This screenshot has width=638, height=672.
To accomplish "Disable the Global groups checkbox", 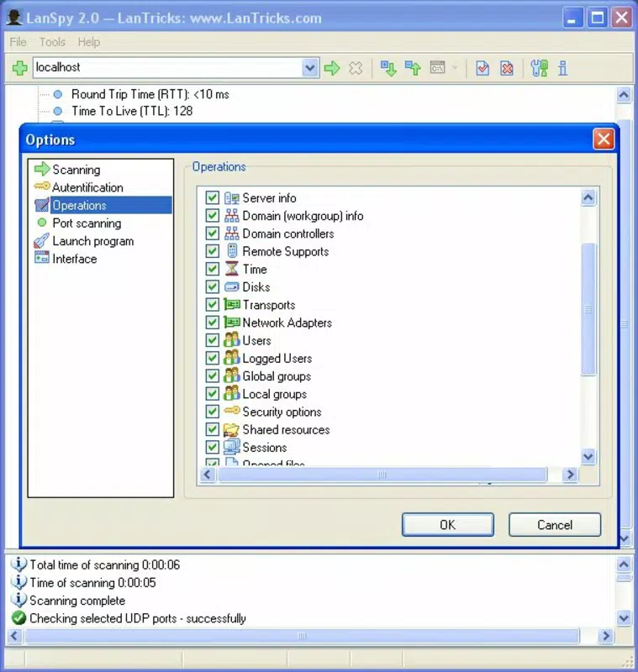I will tap(212, 375).
